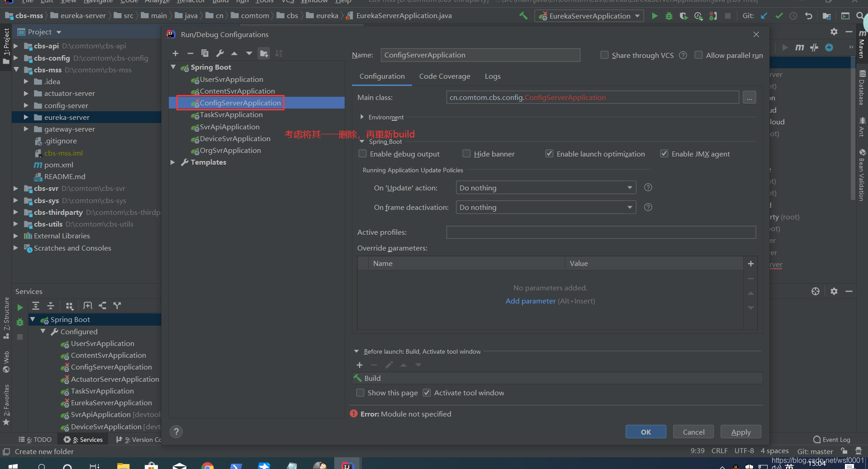Open Windows Start button in taskbar
868x469 pixels.
click(x=13, y=466)
